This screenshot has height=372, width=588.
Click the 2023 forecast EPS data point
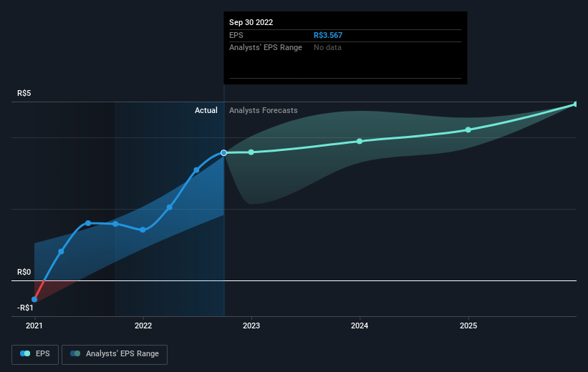coord(251,152)
